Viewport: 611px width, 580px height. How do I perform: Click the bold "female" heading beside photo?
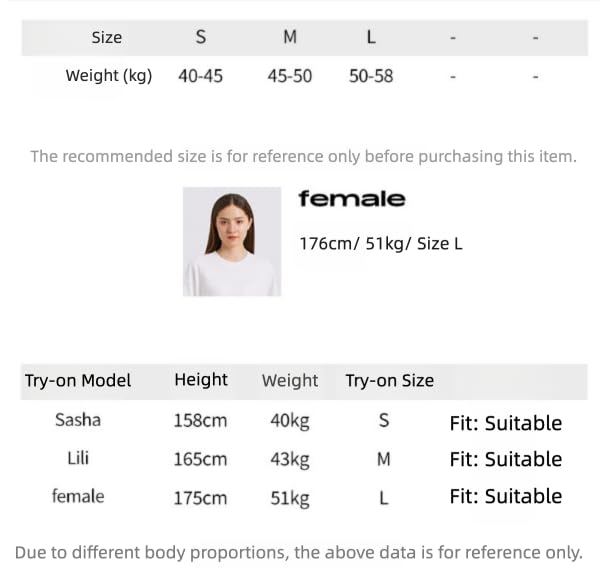coord(352,198)
